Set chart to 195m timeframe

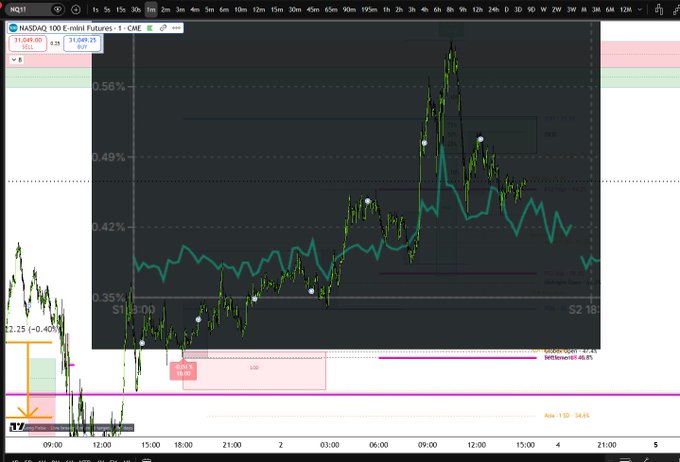(x=369, y=9)
